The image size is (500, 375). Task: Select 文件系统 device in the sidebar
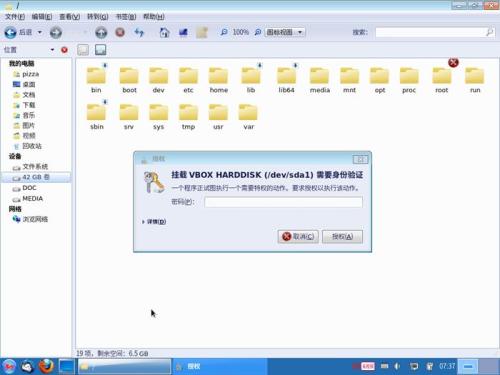point(30,167)
